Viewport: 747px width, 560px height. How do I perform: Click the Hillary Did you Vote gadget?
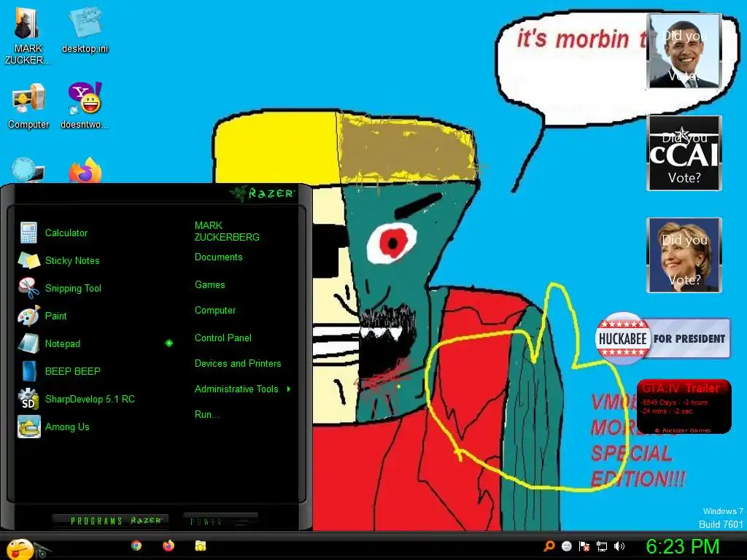[x=684, y=254]
